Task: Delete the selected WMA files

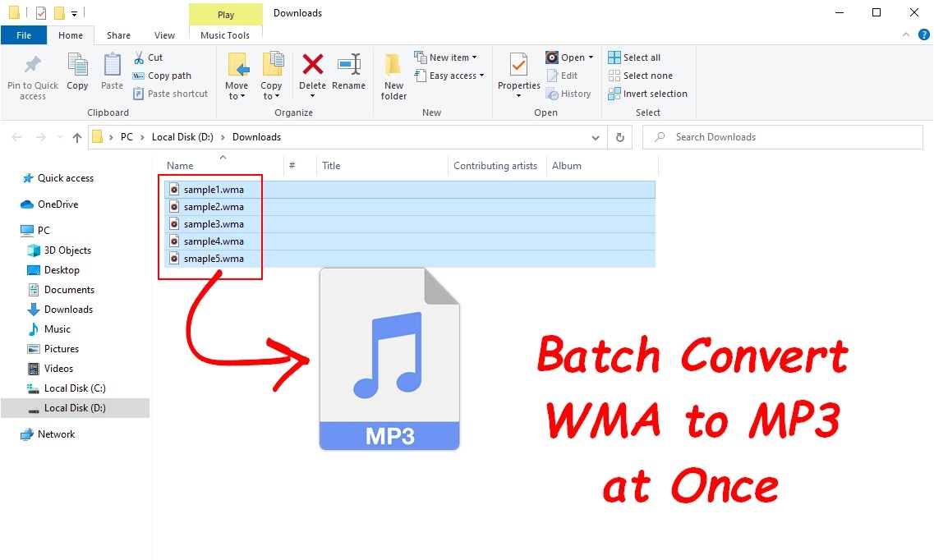Action: point(313,74)
